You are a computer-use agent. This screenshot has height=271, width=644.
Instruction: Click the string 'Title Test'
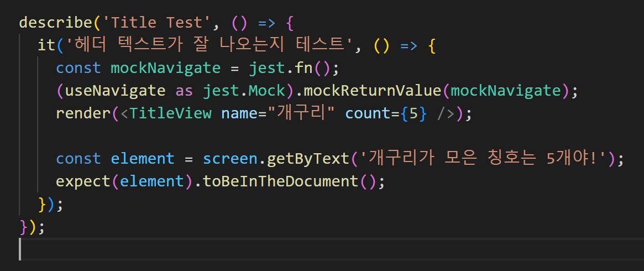tap(158, 22)
